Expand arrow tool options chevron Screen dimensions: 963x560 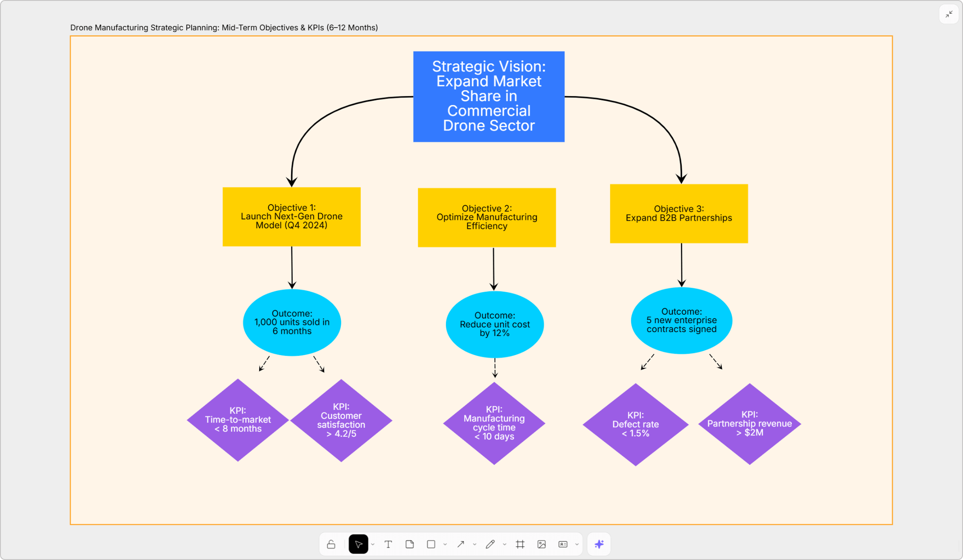click(474, 545)
